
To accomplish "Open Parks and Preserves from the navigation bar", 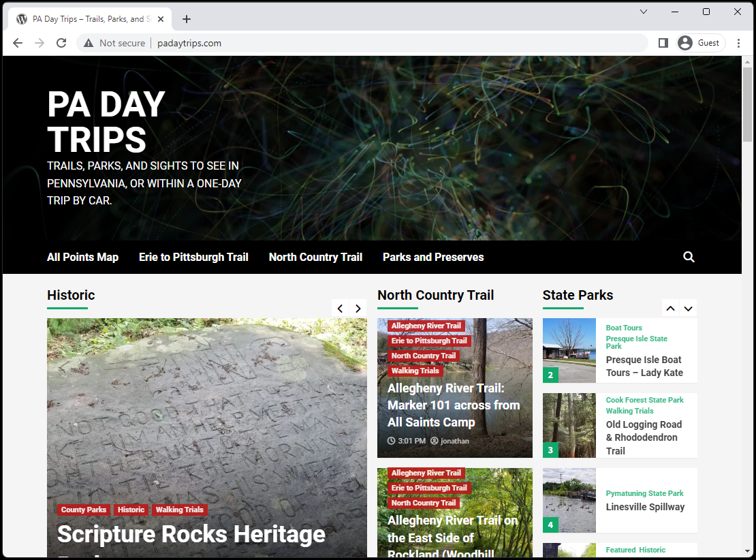I will click(433, 257).
